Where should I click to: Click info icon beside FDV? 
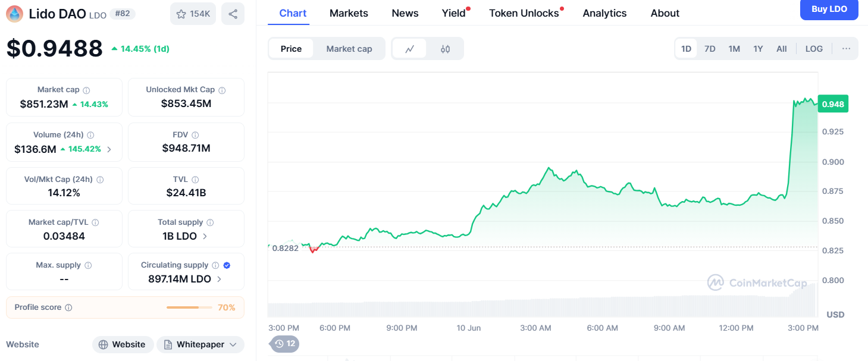pyautogui.click(x=195, y=135)
